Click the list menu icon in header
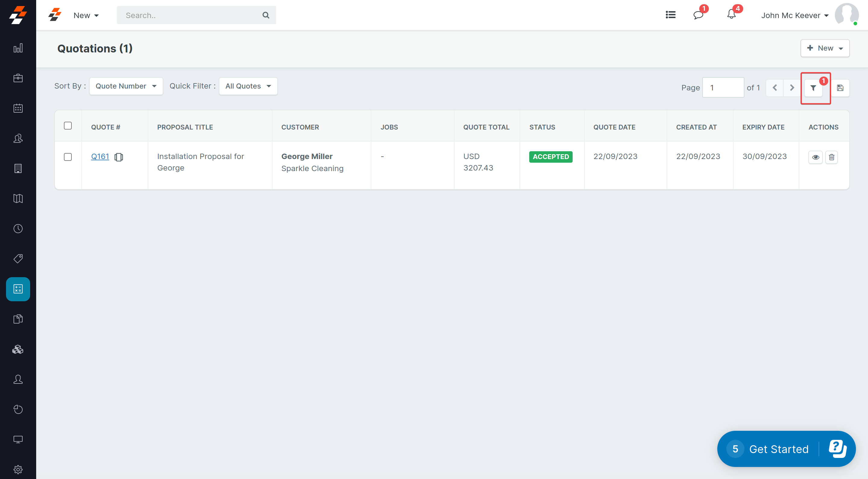 click(x=671, y=15)
